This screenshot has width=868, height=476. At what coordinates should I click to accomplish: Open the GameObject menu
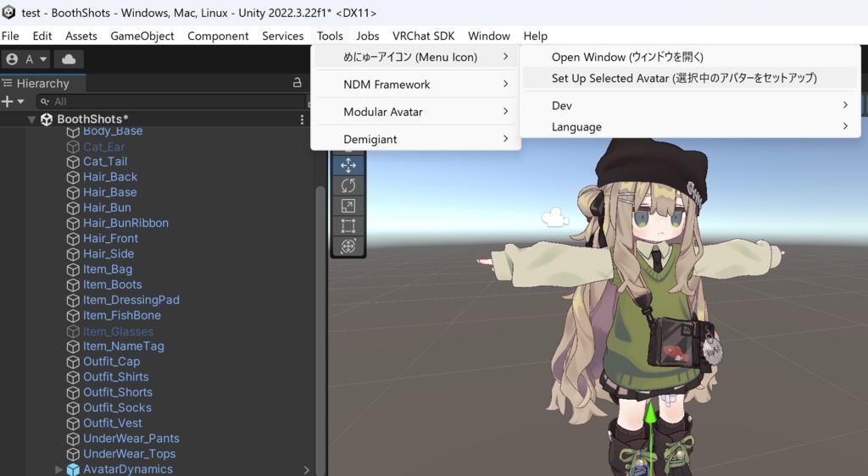click(x=142, y=36)
